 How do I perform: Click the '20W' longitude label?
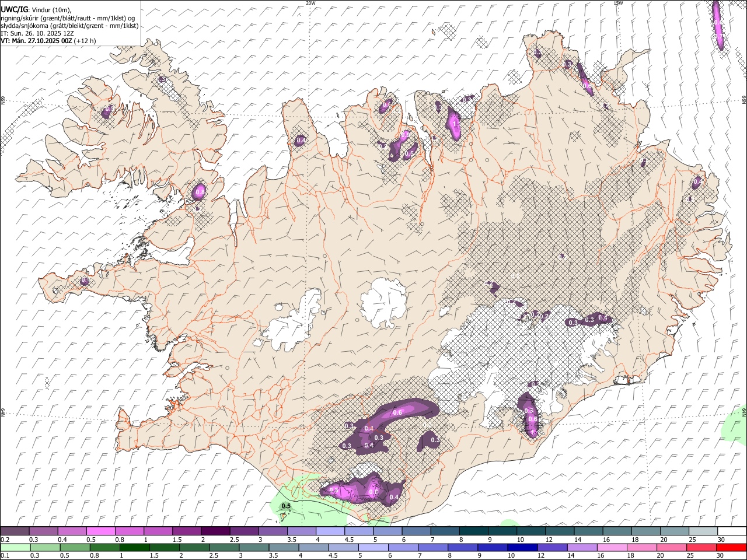pyautogui.click(x=310, y=3)
